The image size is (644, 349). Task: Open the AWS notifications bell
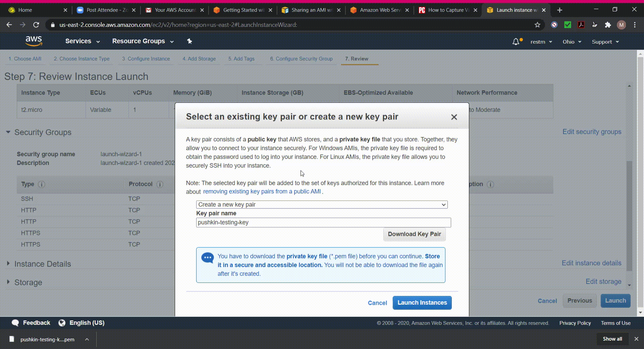(516, 42)
